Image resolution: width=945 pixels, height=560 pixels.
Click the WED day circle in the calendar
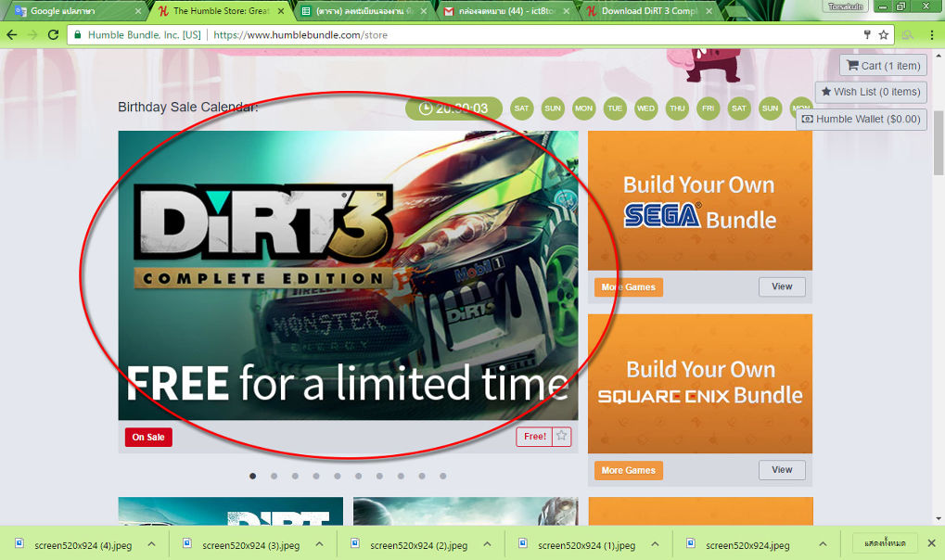tap(645, 108)
